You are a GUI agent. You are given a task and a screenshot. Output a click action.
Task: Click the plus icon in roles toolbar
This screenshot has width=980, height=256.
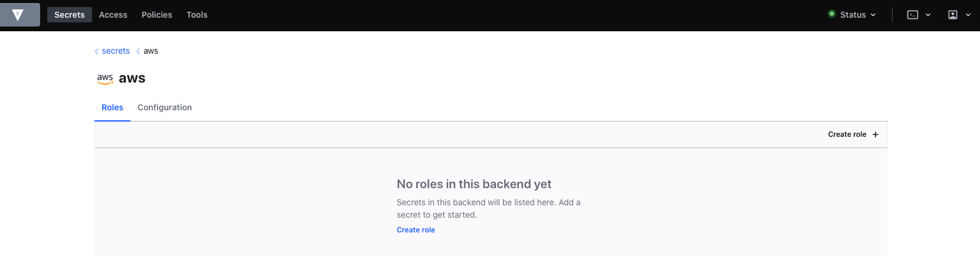pos(876,134)
